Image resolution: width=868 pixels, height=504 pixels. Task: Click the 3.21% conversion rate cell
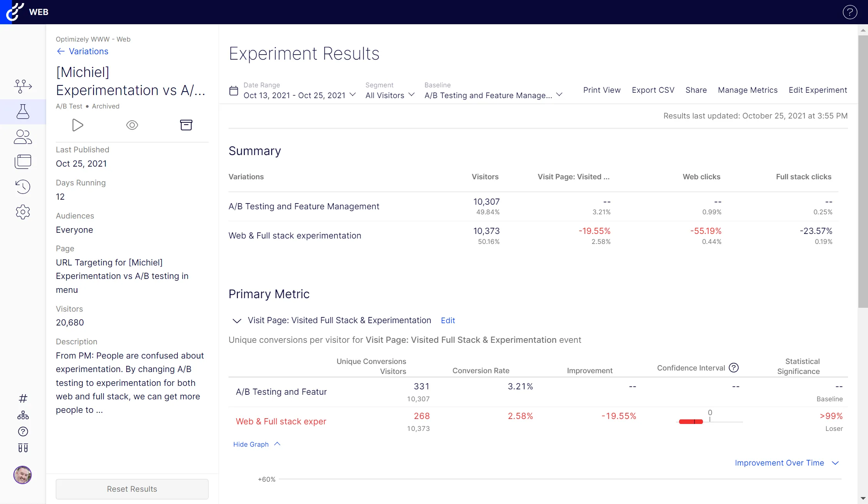point(520,386)
